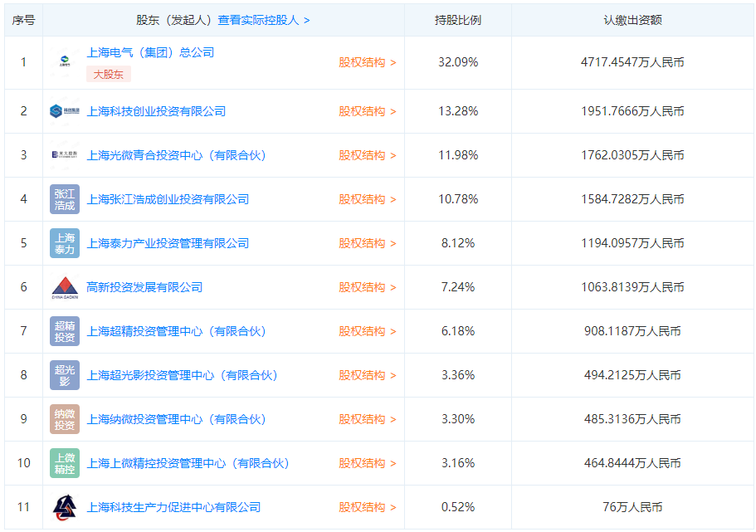This screenshot has width=756, height=532.
Task: Click the 序号 column header
Action: point(23,20)
